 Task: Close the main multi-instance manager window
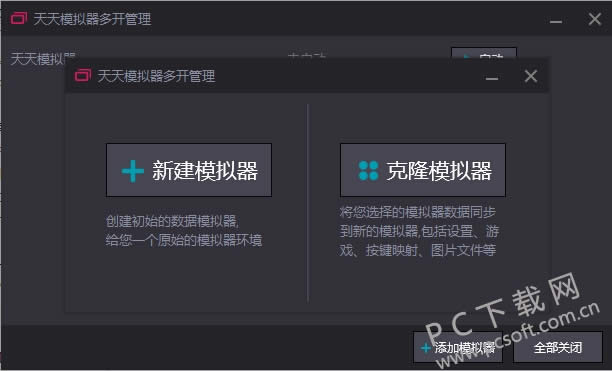(x=595, y=19)
